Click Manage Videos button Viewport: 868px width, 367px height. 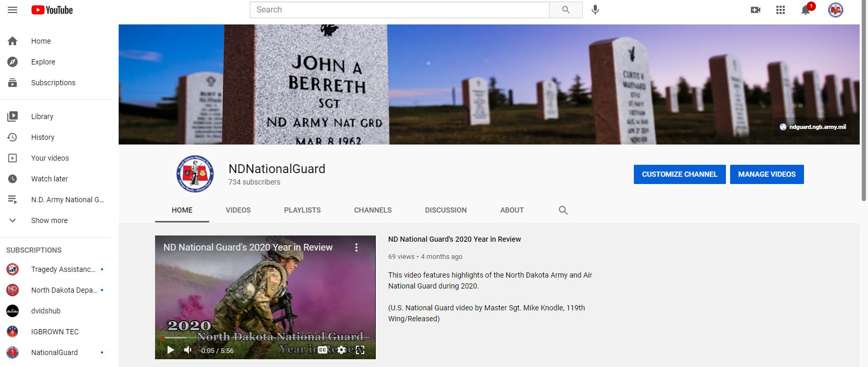(767, 174)
